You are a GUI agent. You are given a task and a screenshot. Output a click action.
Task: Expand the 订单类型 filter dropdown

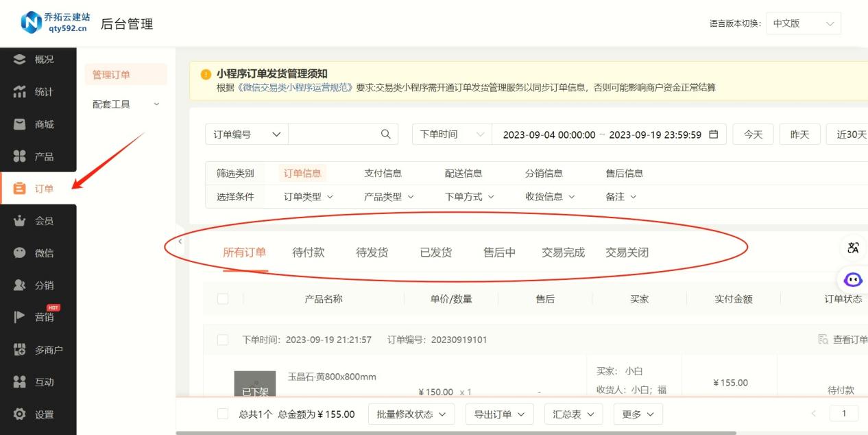click(x=309, y=197)
